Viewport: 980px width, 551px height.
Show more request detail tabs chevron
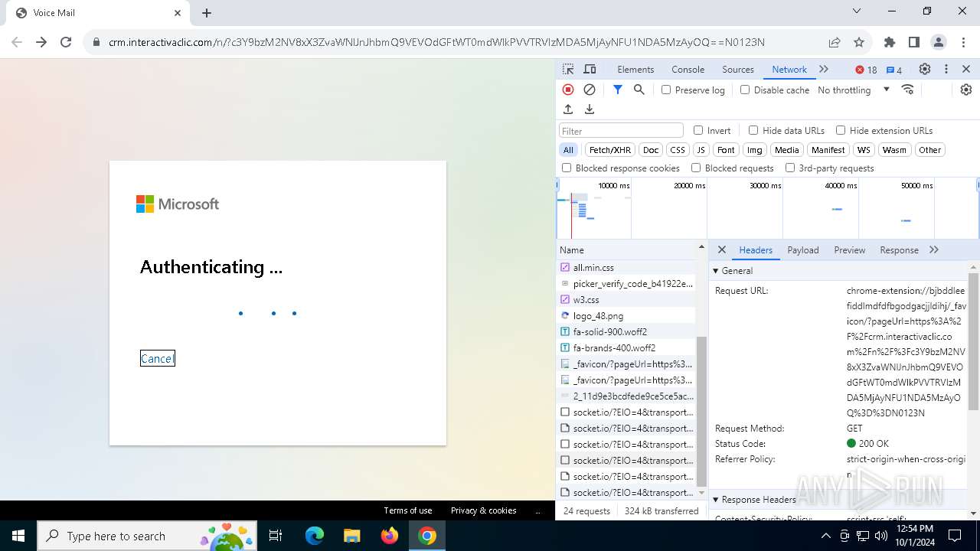click(934, 249)
